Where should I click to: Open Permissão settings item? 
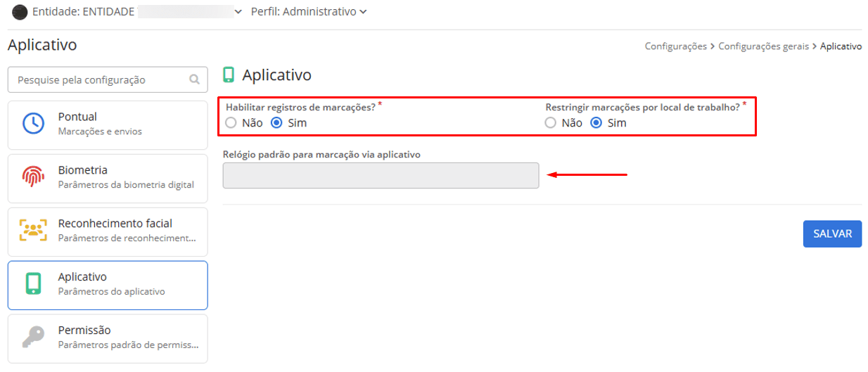point(108,338)
